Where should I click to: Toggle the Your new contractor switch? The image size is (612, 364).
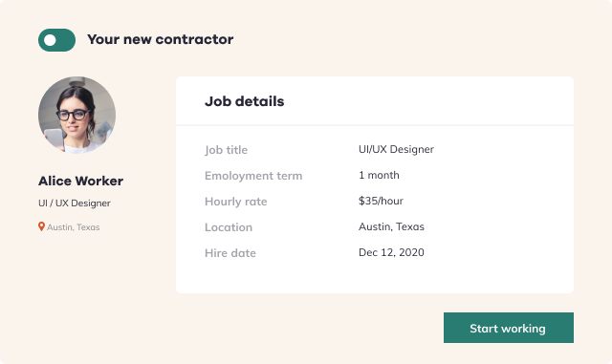[x=56, y=40]
